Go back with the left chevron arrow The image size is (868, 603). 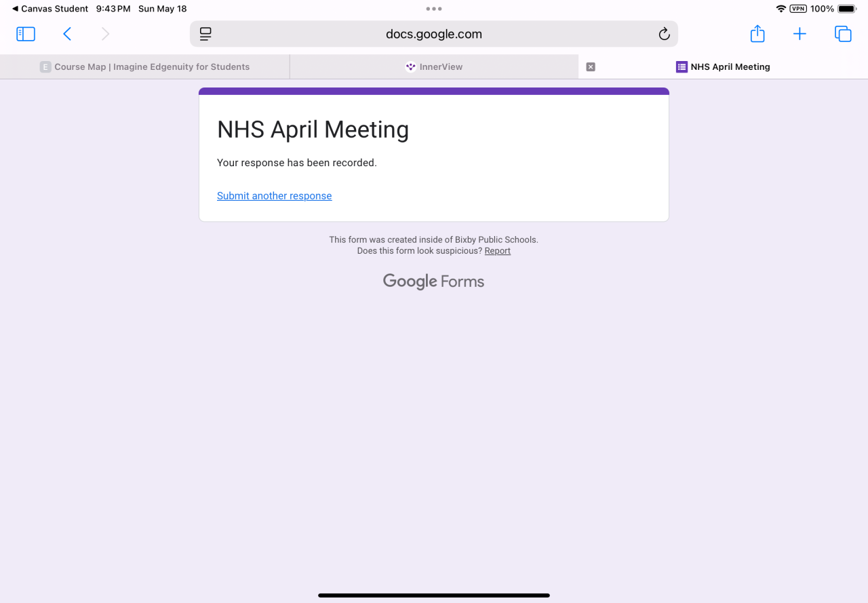click(x=67, y=34)
